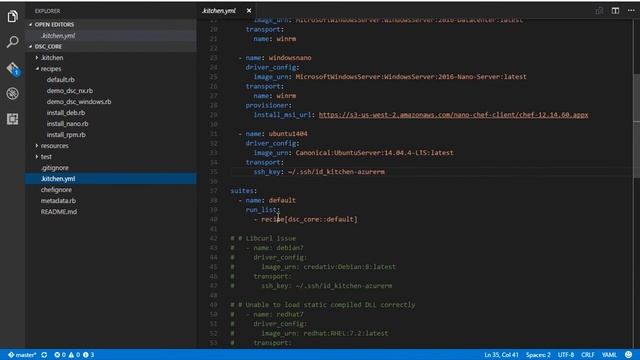Open the Source Control (Git) view
The height and width of the screenshot is (360, 640).
coord(13,69)
